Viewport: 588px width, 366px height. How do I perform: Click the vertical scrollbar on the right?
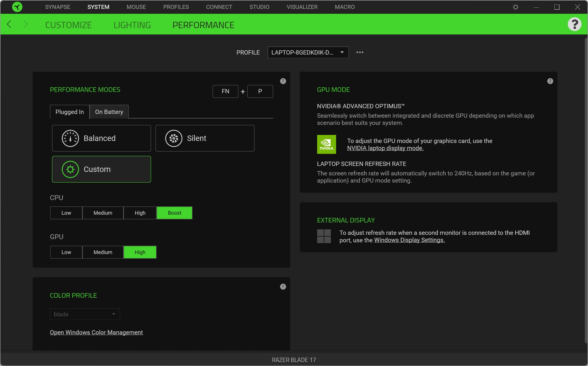(586, 191)
